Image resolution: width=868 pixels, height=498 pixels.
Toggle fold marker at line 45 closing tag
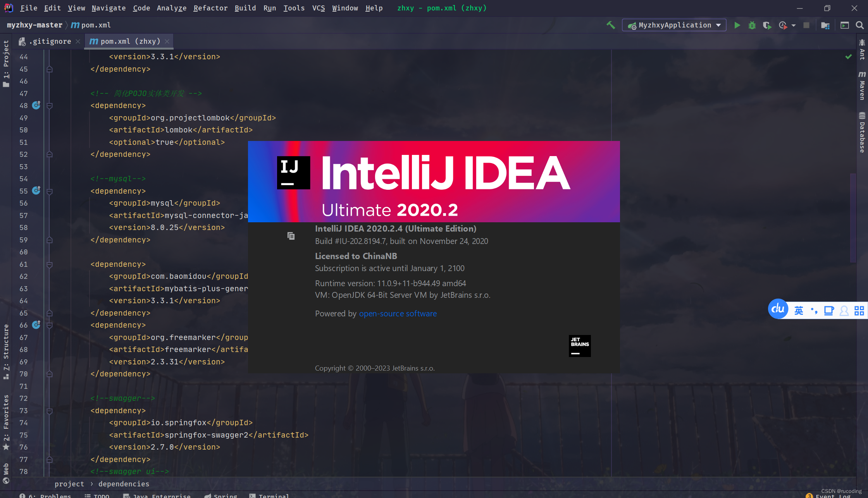point(50,69)
